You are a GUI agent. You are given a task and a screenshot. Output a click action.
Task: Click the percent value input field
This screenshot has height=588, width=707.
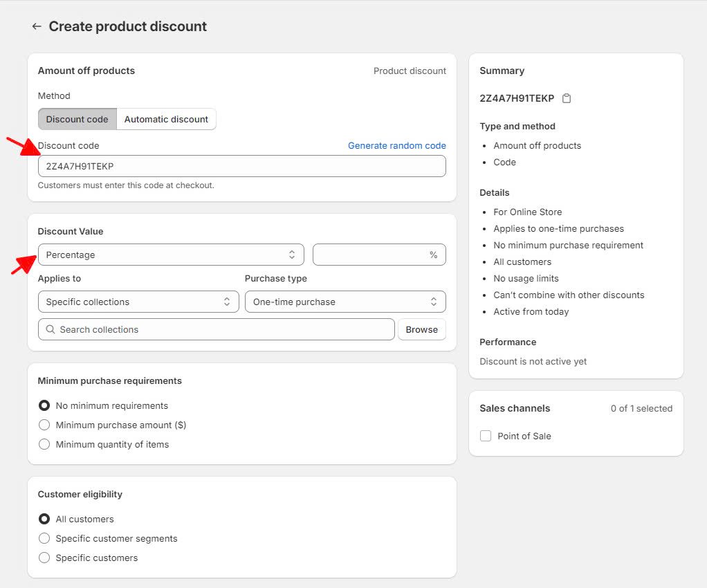(370, 255)
